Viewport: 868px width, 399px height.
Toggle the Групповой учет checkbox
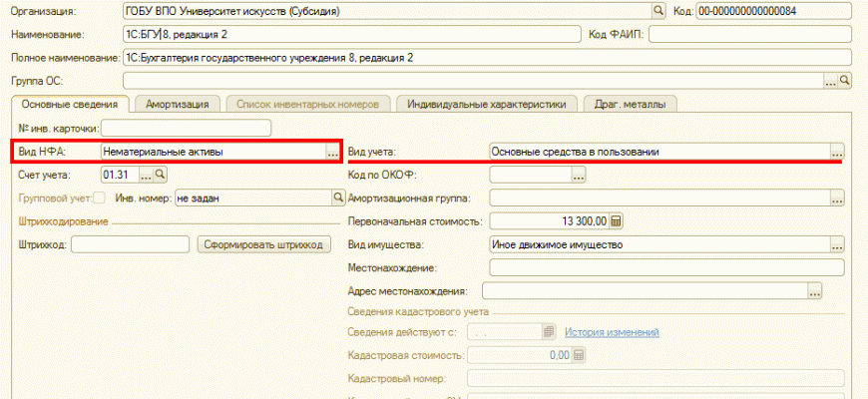99,199
